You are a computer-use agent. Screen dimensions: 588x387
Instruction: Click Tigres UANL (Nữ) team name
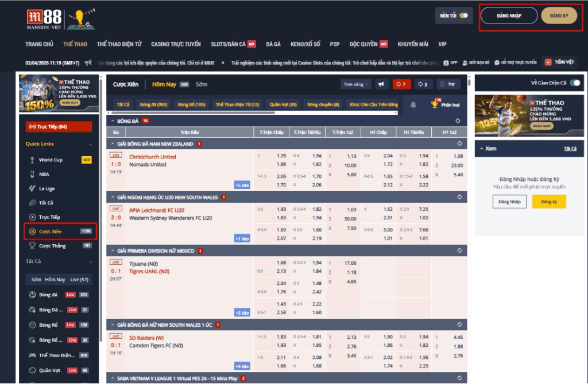point(149,272)
